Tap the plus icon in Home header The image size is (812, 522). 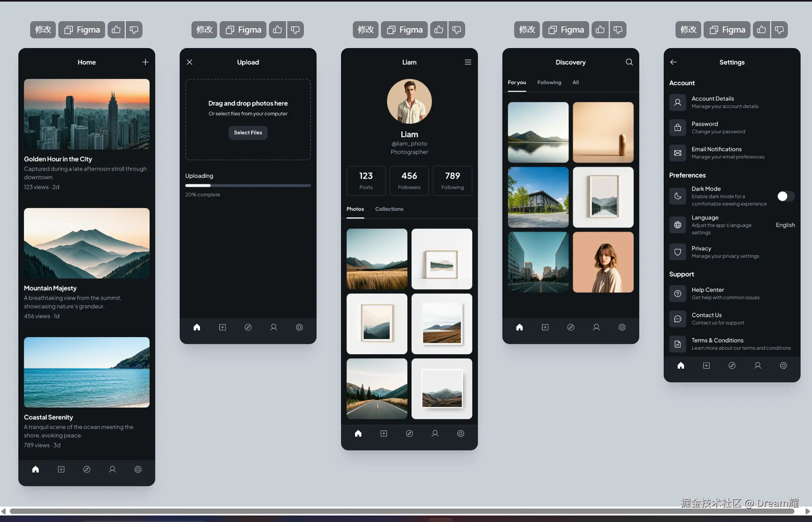click(x=145, y=62)
